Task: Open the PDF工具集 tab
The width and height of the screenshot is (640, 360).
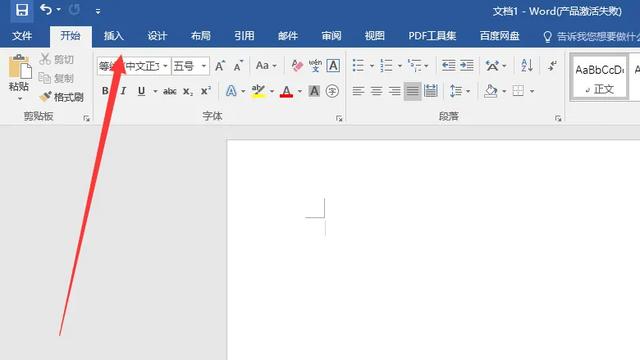Action: (x=432, y=36)
